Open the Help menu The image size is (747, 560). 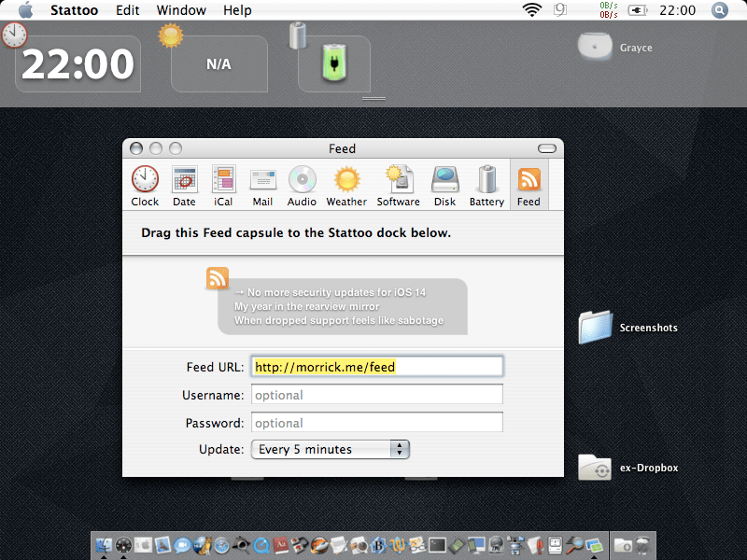coord(237,10)
